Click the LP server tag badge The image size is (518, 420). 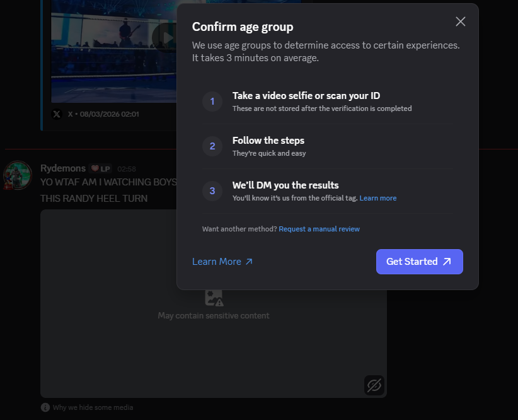[100, 168]
